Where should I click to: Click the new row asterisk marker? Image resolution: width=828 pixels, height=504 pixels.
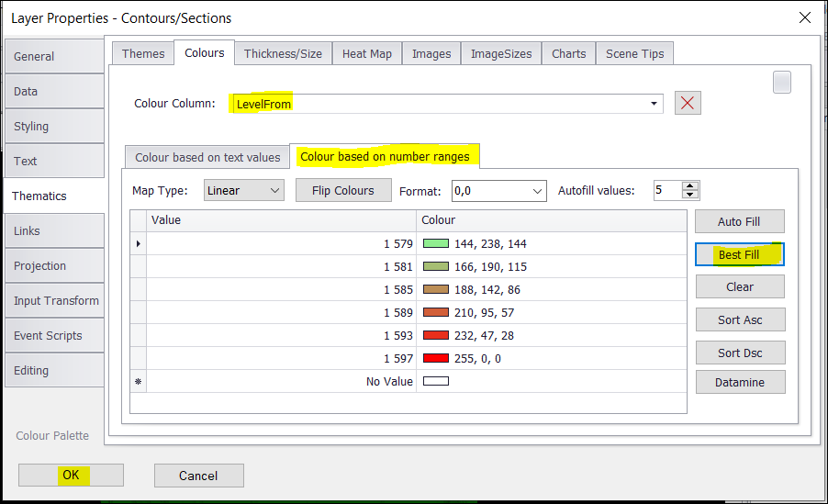[139, 381]
